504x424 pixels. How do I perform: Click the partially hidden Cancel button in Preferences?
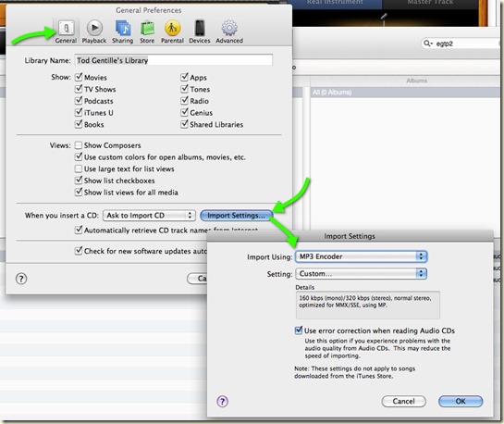197,279
